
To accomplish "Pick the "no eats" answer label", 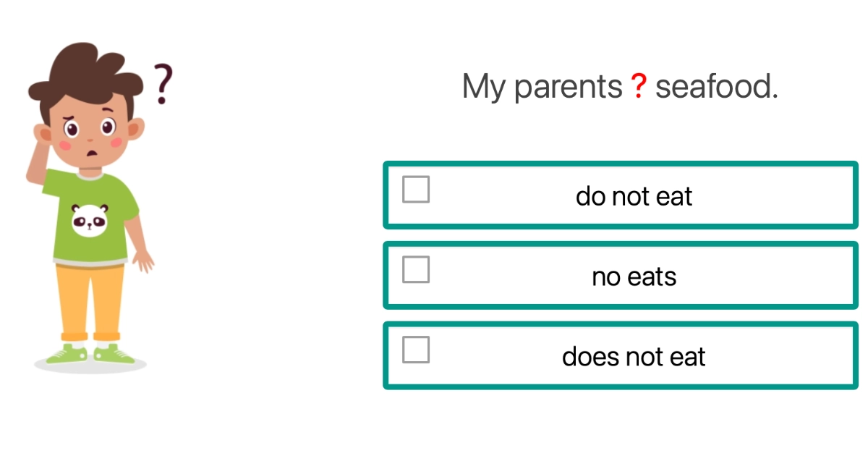I will (634, 276).
